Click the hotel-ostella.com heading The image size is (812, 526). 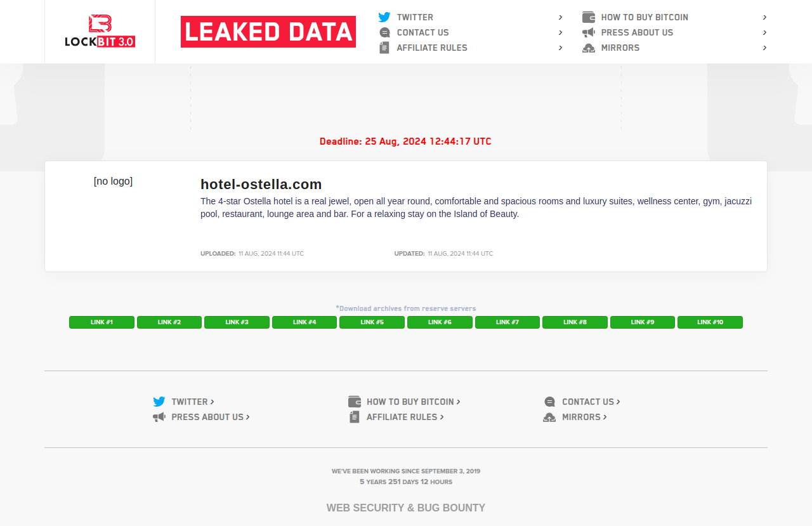click(261, 184)
